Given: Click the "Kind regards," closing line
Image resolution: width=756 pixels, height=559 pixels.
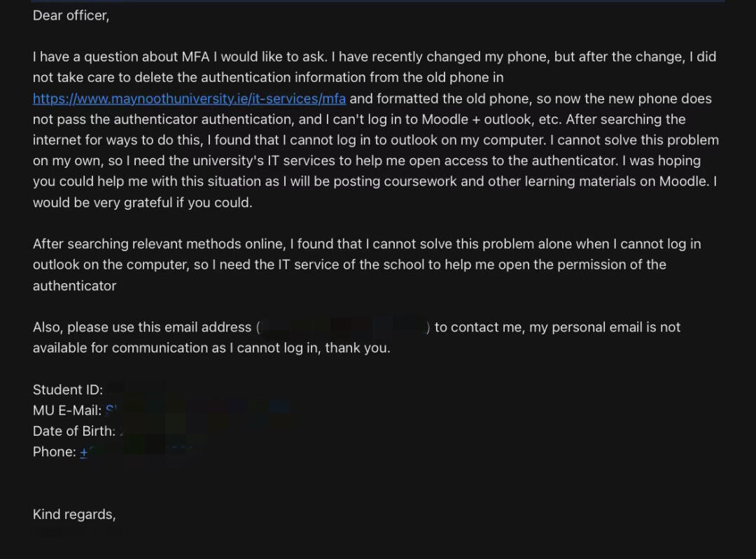Looking at the screenshot, I should coord(74,514).
